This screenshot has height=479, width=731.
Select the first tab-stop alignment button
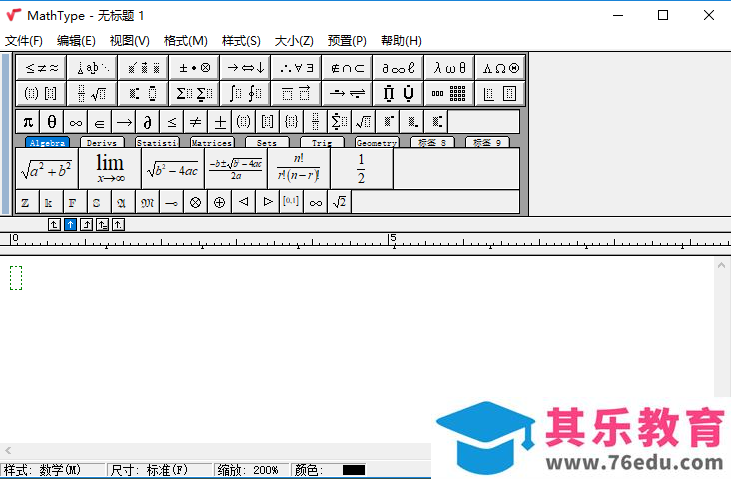(54, 225)
